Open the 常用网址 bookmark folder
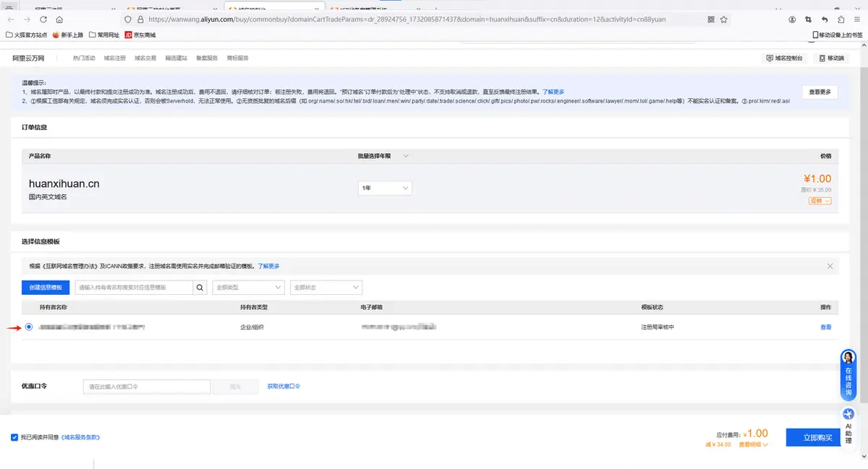Viewport: 868px width, 469px height. tap(103, 35)
